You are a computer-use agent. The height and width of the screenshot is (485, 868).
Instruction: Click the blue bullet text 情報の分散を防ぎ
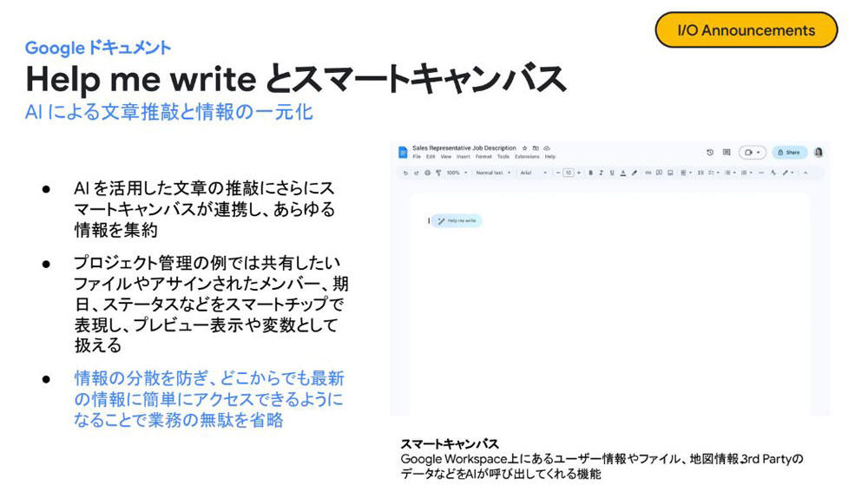click(141, 378)
